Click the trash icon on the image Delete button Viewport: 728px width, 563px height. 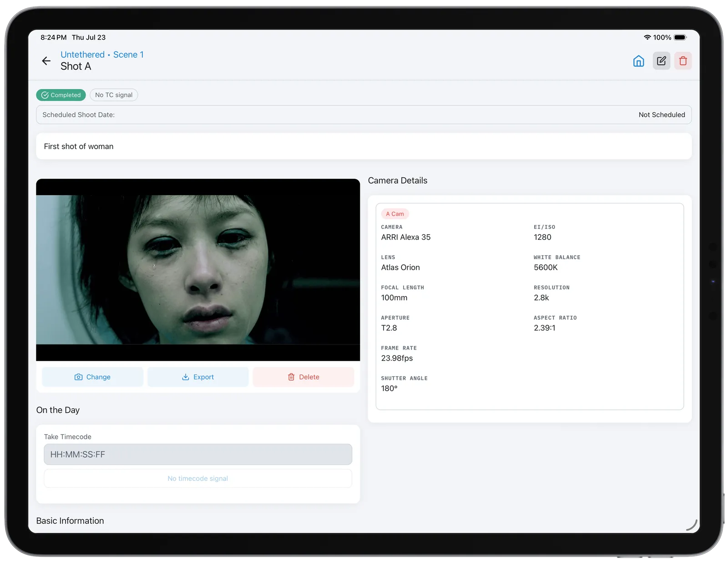pos(291,377)
